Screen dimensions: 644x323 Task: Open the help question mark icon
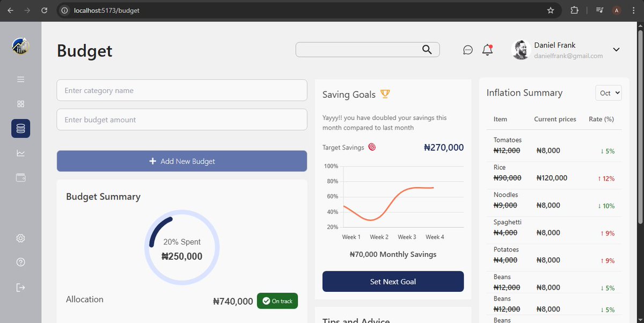[21, 262]
